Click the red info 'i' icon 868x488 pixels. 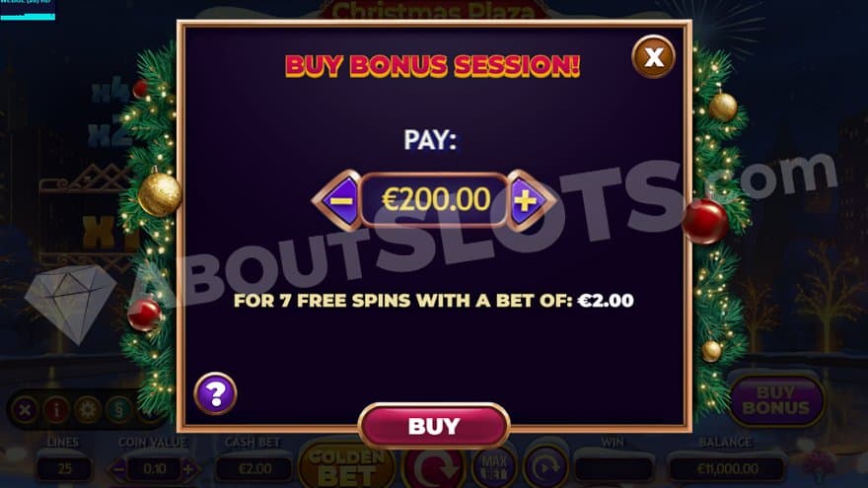click(x=56, y=410)
